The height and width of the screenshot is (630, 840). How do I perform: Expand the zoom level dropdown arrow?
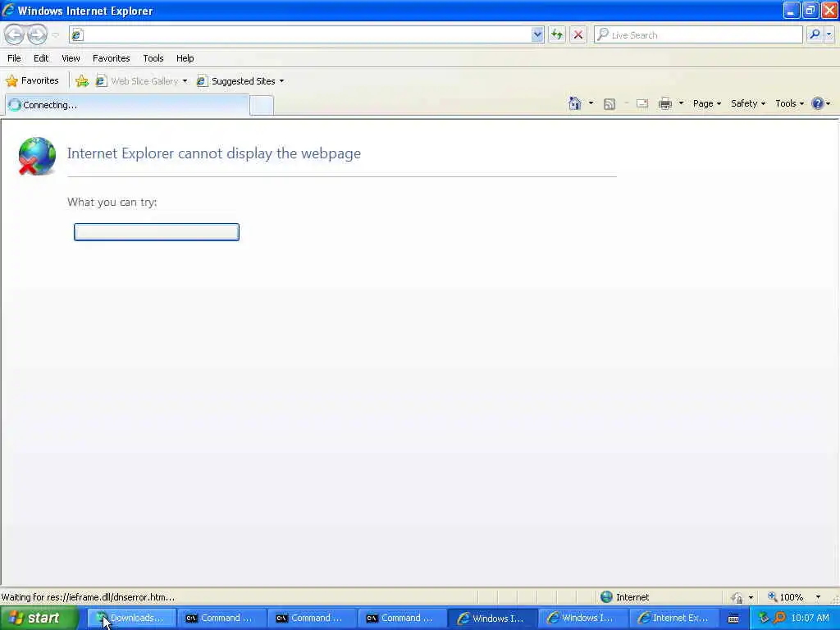pyautogui.click(x=818, y=597)
